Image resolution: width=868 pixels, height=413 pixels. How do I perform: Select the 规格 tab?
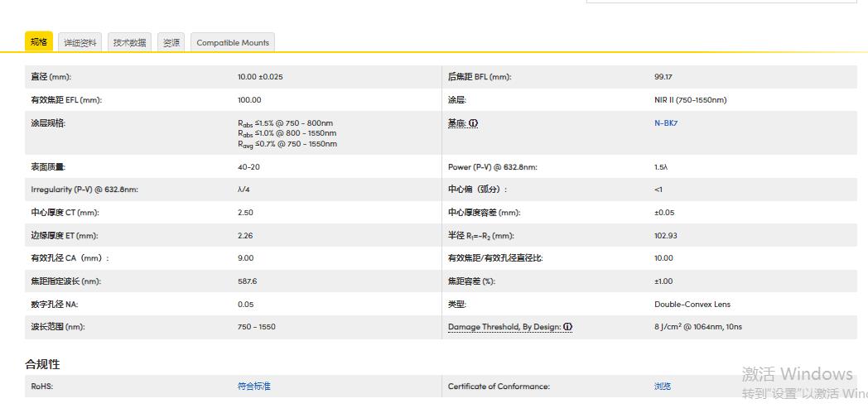point(39,42)
